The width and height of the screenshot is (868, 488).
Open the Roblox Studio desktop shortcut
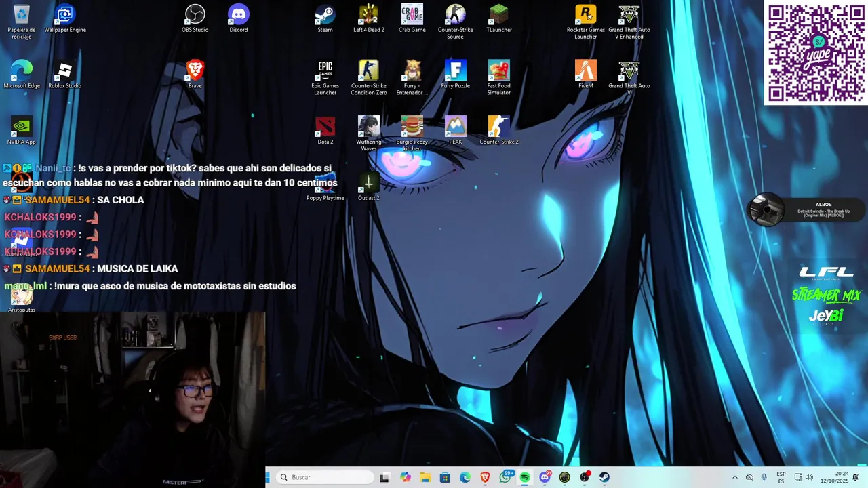click(x=65, y=75)
